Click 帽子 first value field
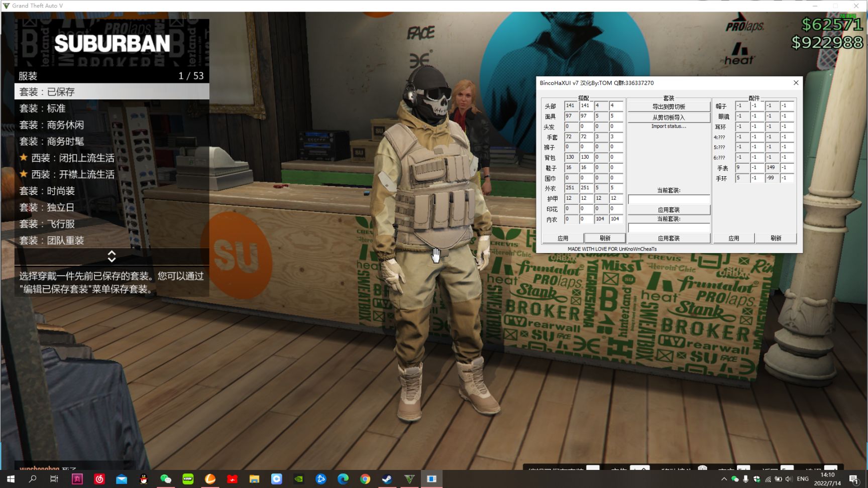 pos(742,106)
